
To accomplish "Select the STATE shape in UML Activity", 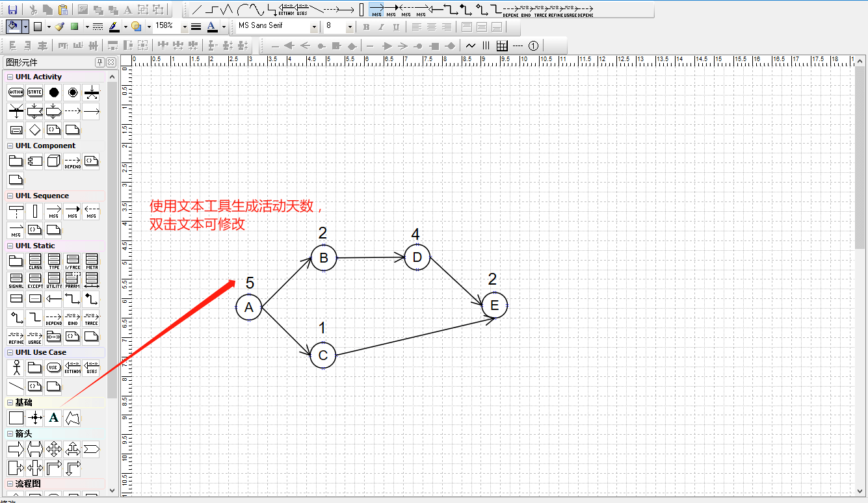I will 34,92.
